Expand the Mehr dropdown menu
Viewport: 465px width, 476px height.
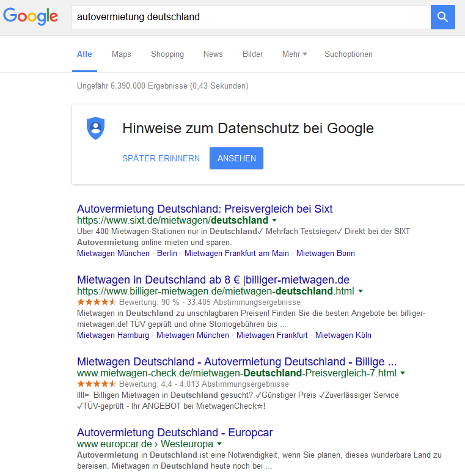tap(294, 54)
